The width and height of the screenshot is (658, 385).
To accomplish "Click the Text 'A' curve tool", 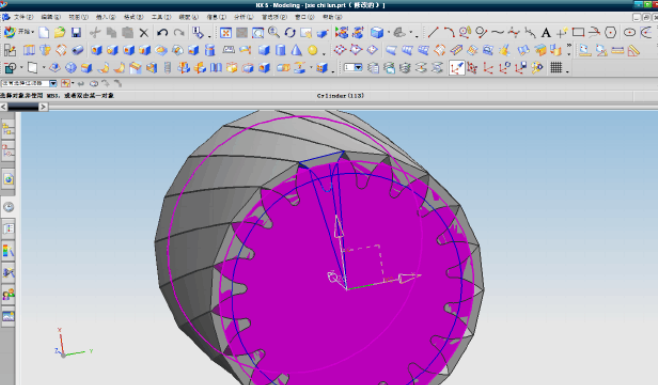I will tap(546, 32).
